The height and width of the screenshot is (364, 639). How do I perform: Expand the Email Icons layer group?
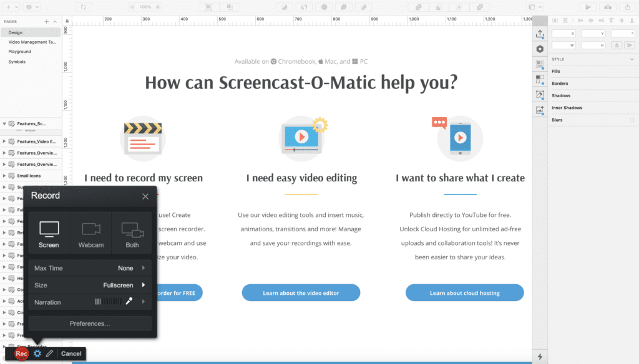4,176
